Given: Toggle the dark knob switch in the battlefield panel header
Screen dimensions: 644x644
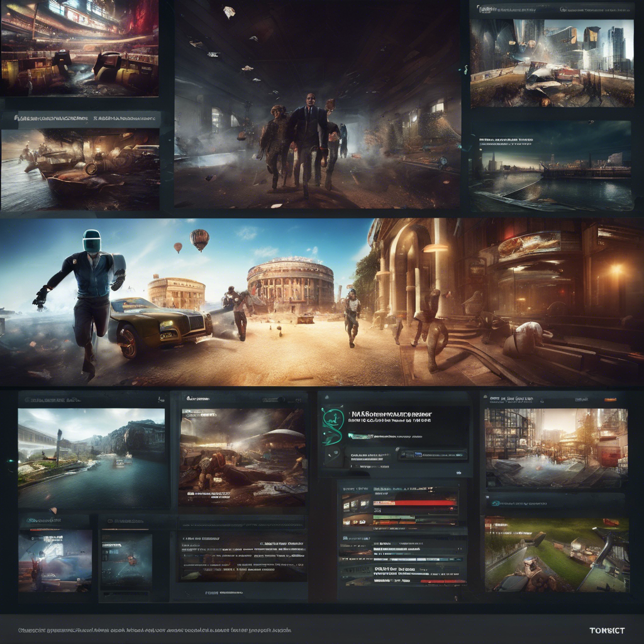Looking at the screenshot, I should click(x=280, y=399).
